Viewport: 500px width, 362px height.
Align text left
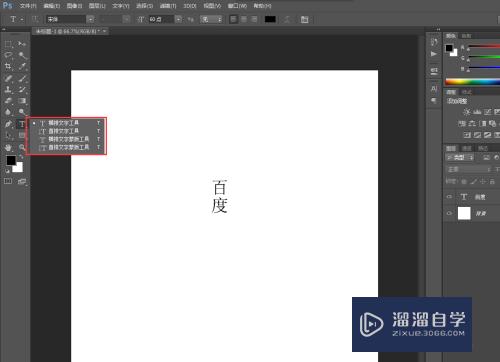click(x=234, y=19)
